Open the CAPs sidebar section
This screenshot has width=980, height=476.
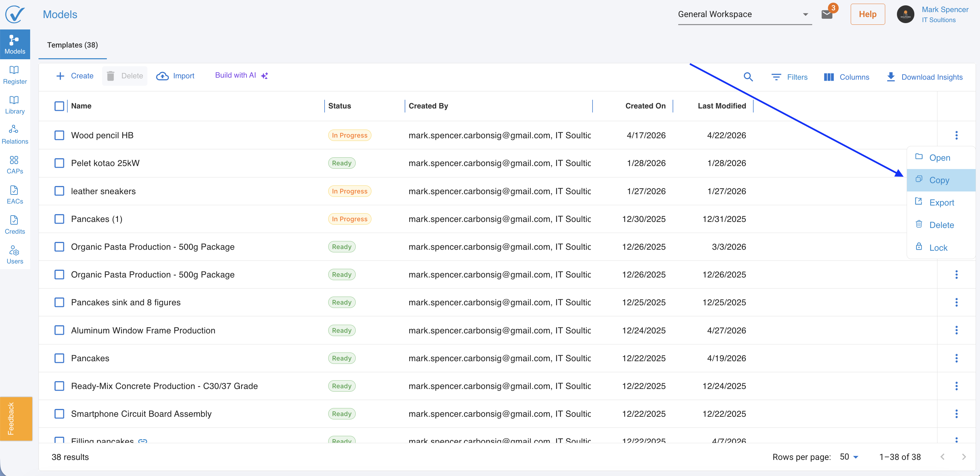click(x=15, y=165)
